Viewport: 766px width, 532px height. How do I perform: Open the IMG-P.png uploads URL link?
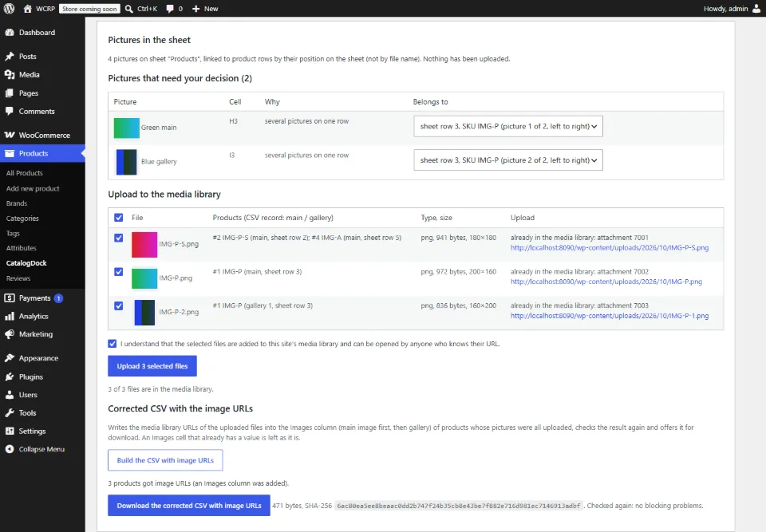point(606,282)
